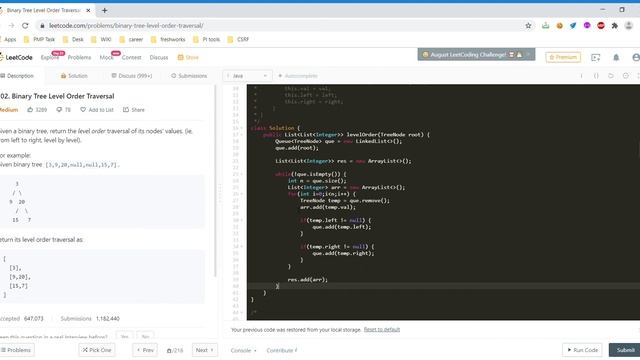Click the blue paper-plane extension icon

tap(573, 26)
